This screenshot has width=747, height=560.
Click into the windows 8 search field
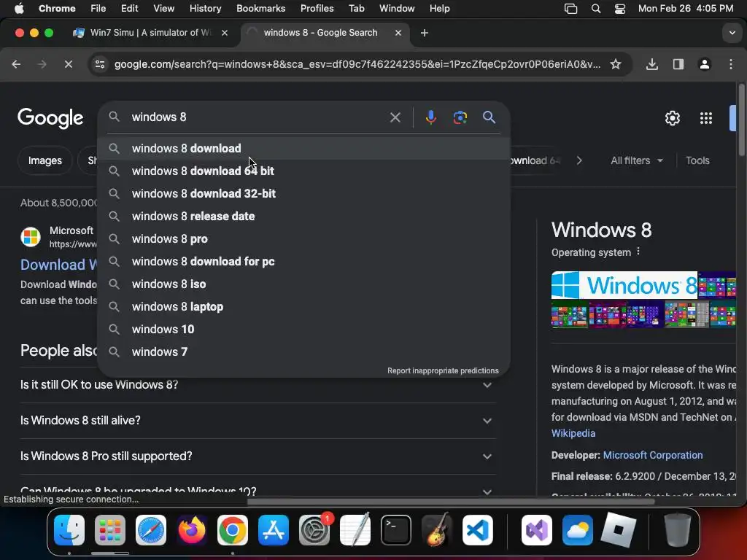[258, 117]
